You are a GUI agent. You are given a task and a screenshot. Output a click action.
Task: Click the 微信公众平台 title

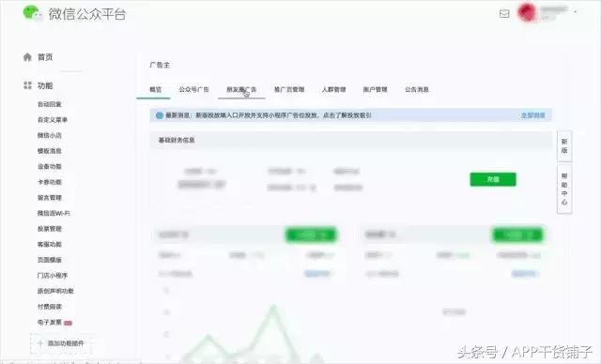(x=87, y=14)
